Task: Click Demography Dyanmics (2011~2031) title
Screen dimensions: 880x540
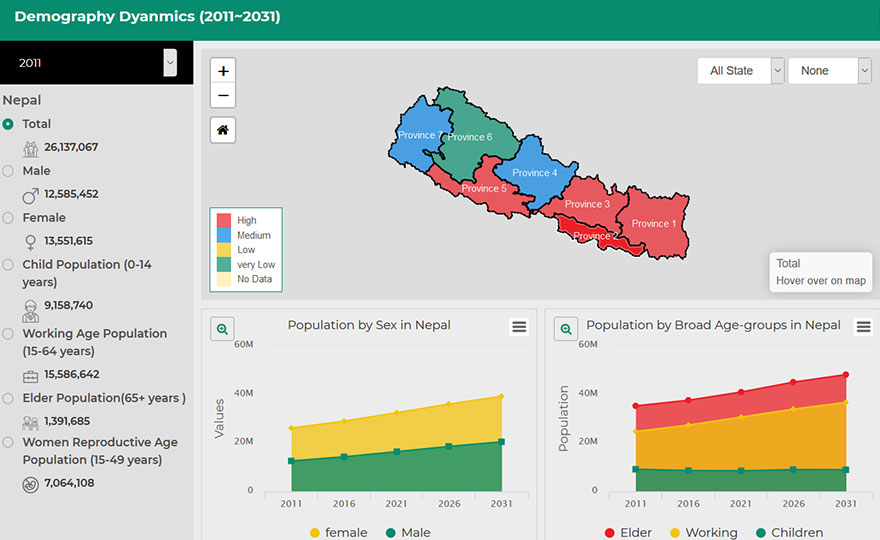Action: 148,16
